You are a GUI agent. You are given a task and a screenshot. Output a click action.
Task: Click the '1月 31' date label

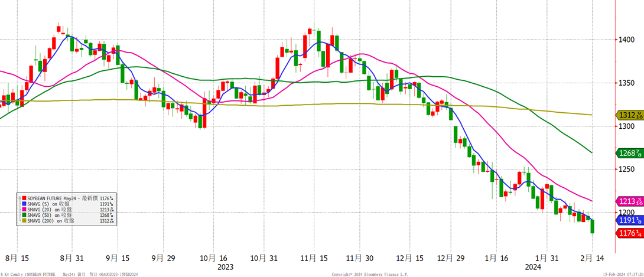coord(547,259)
